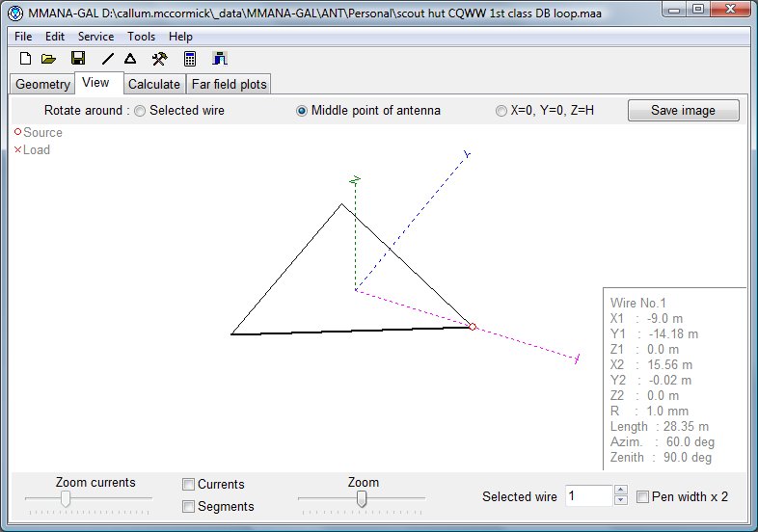The width and height of the screenshot is (758, 532).
Task: Click the exit door icon in toolbar
Action: (221, 59)
